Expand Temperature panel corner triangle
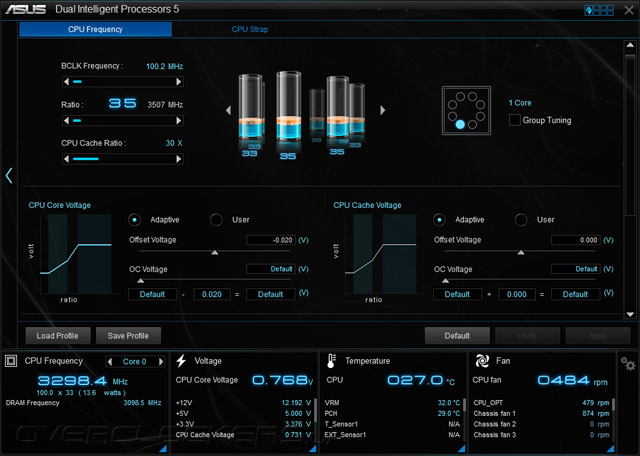This screenshot has width=640, height=456. [x=462, y=449]
